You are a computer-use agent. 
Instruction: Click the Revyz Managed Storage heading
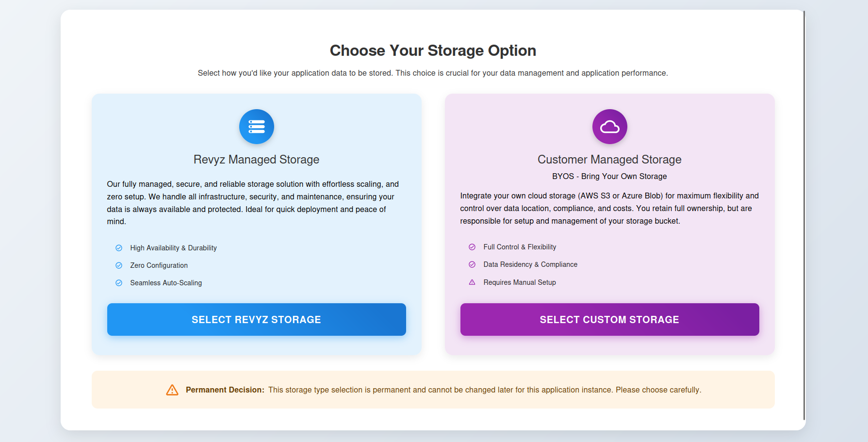click(x=256, y=160)
